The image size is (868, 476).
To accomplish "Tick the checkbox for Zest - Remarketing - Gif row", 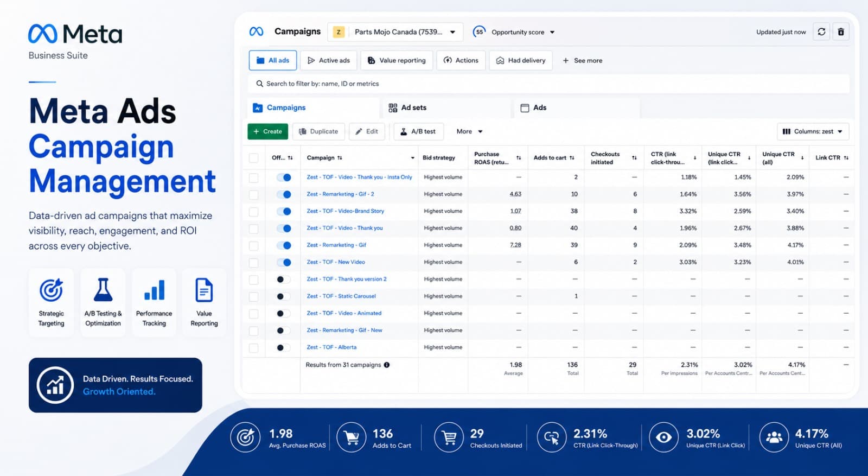I will [x=253, y=245].
